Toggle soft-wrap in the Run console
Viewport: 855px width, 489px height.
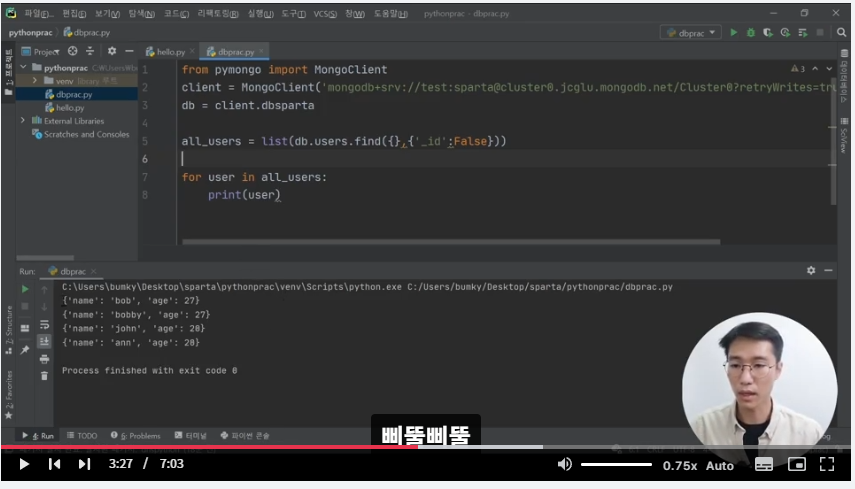pos(44,324)
